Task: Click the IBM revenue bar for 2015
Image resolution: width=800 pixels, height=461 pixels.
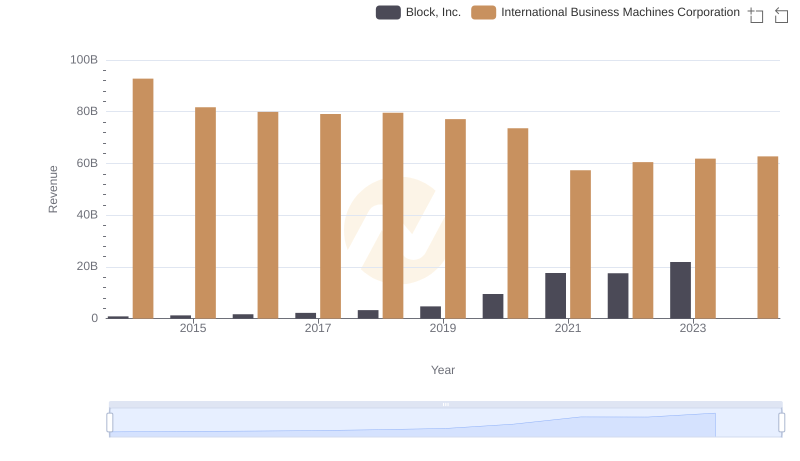Action: point(205,213)
